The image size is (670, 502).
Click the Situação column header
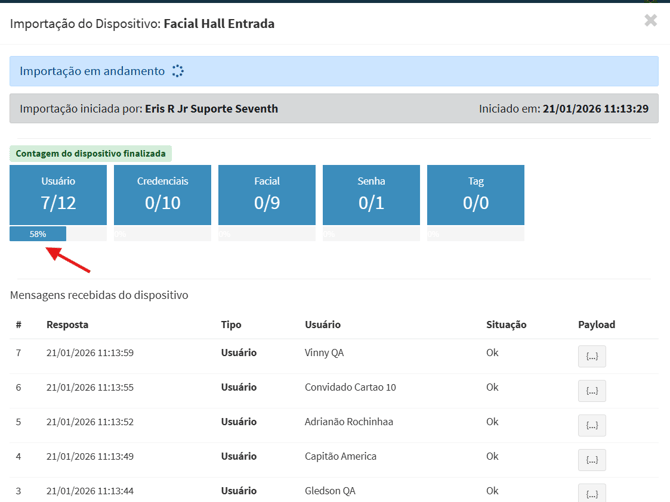click(506, 325)
